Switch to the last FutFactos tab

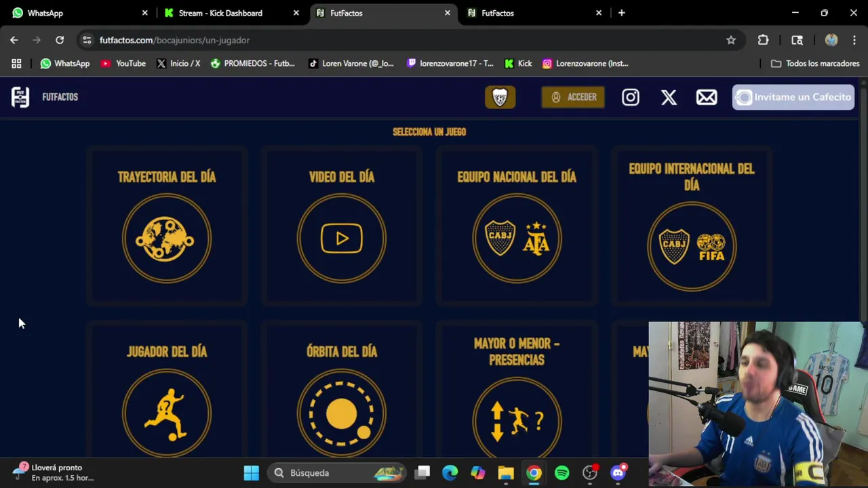pos(536,13)
